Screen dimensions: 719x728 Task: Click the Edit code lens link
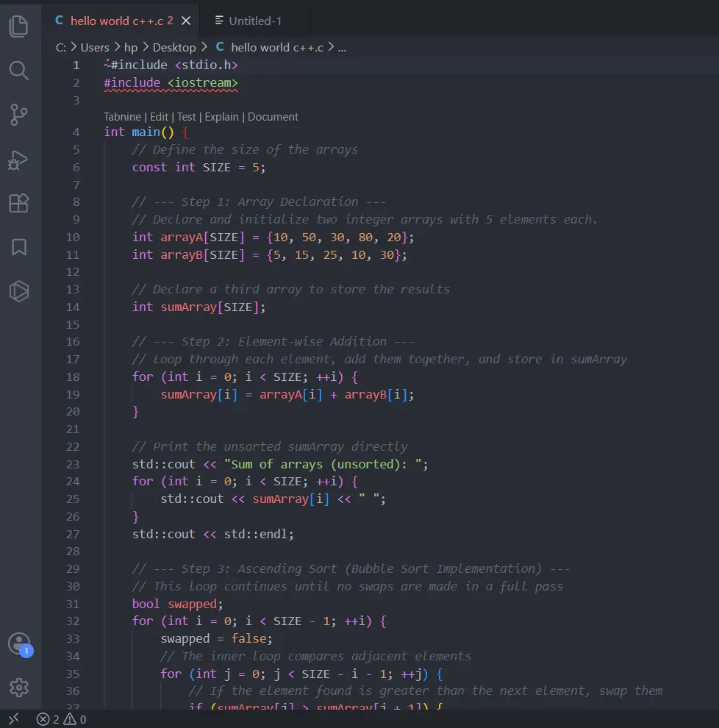coord(159,116)
